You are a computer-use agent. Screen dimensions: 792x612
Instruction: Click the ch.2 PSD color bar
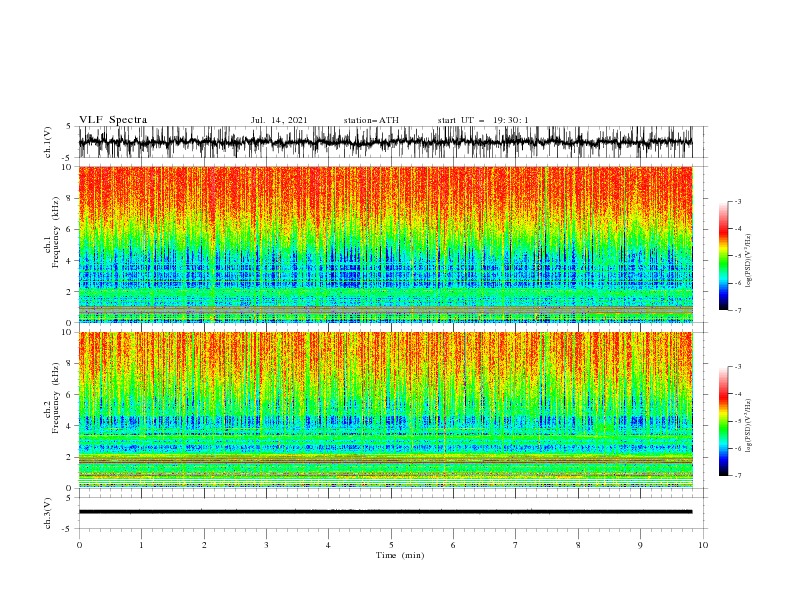[x=723, y=421]
